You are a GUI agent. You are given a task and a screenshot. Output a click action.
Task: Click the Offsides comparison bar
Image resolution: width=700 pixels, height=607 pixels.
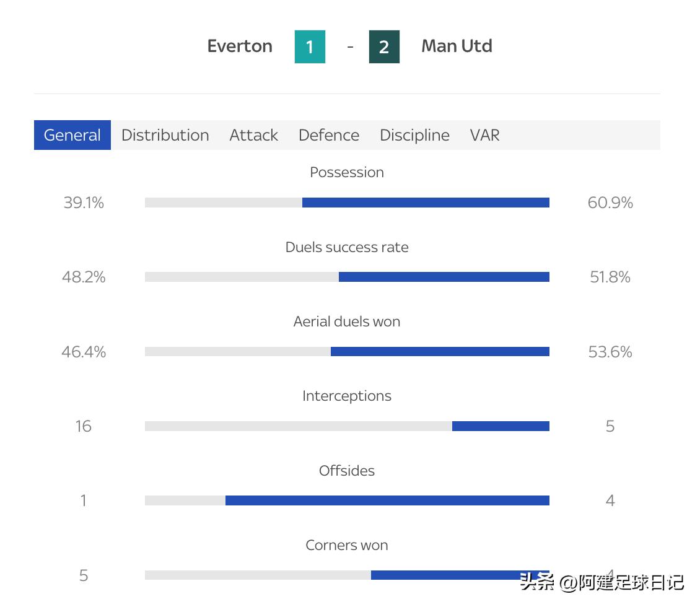pos(347,500)
